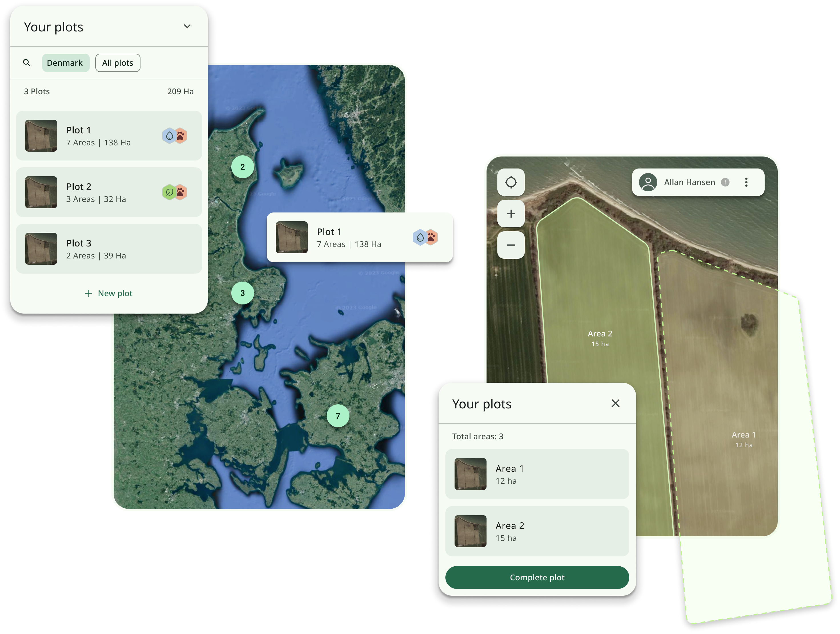Click the search icon in plots panel
The image size is (840, 634).
point(27,63)
